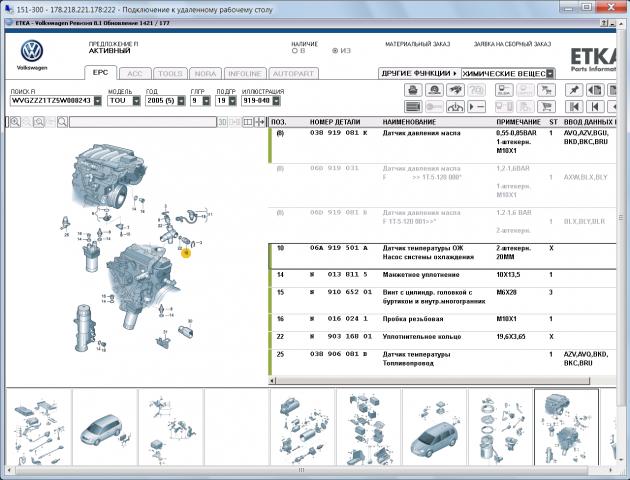The width and height of the screenshot is (630, 480).
Task: Click the previous page book icon
Action: 595,90
